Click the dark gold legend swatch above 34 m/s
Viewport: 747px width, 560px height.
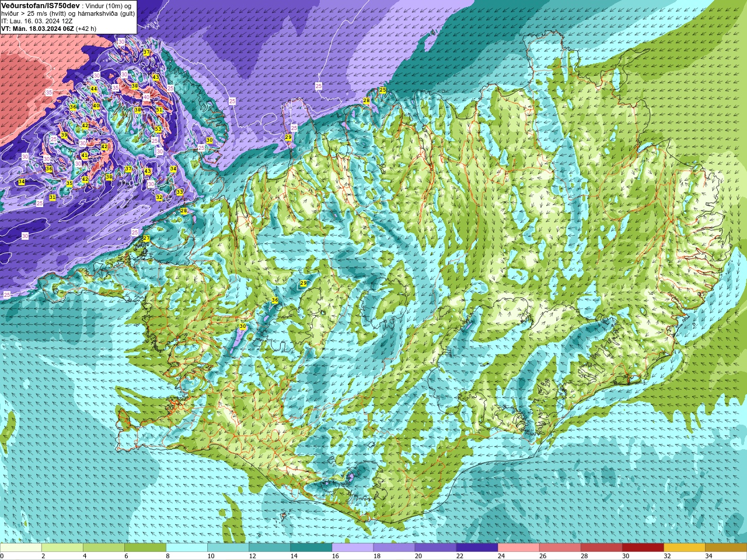point(725,548)
